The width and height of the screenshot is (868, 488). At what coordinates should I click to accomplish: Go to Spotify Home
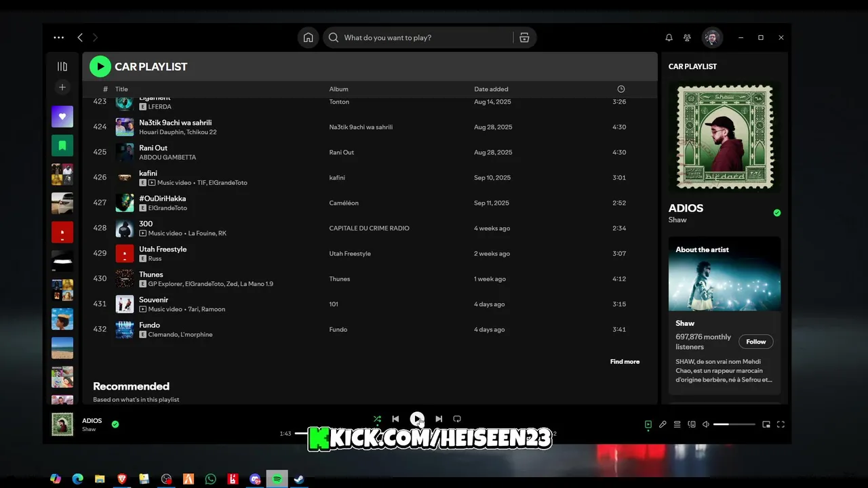pos(308,38)
